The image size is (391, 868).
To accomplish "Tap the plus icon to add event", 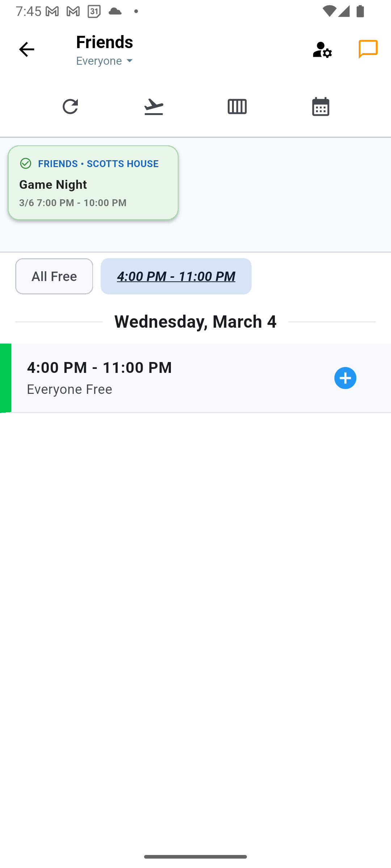I will 345,378.
